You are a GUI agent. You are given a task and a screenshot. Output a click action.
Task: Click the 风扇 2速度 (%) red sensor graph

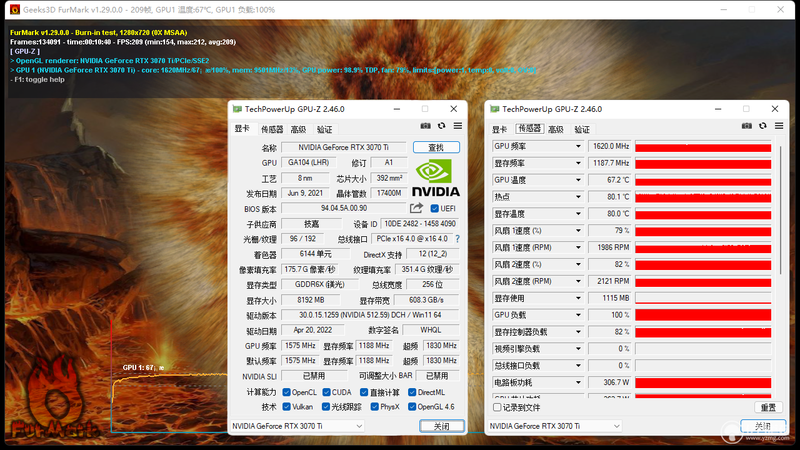click(703, 265)
